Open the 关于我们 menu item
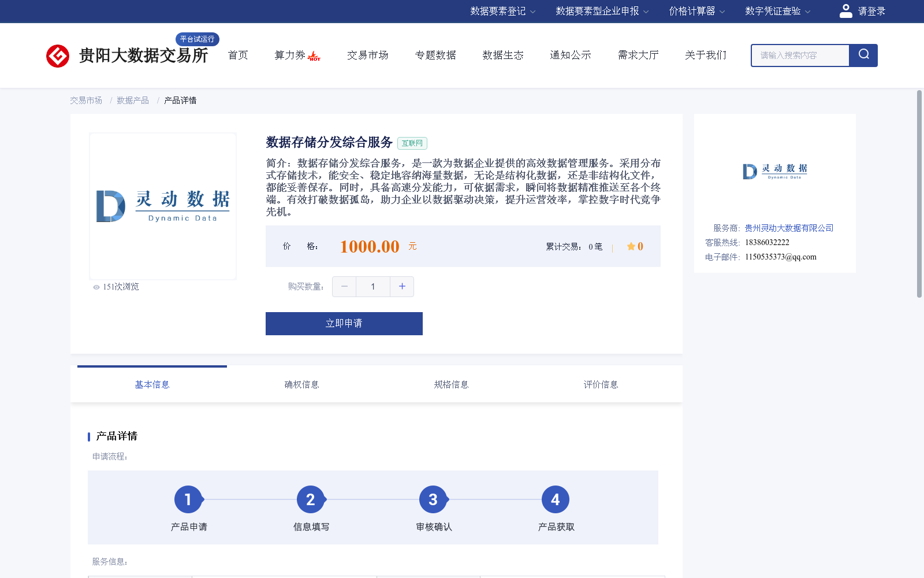Screen dimensions: 924x578 point(706,55)
